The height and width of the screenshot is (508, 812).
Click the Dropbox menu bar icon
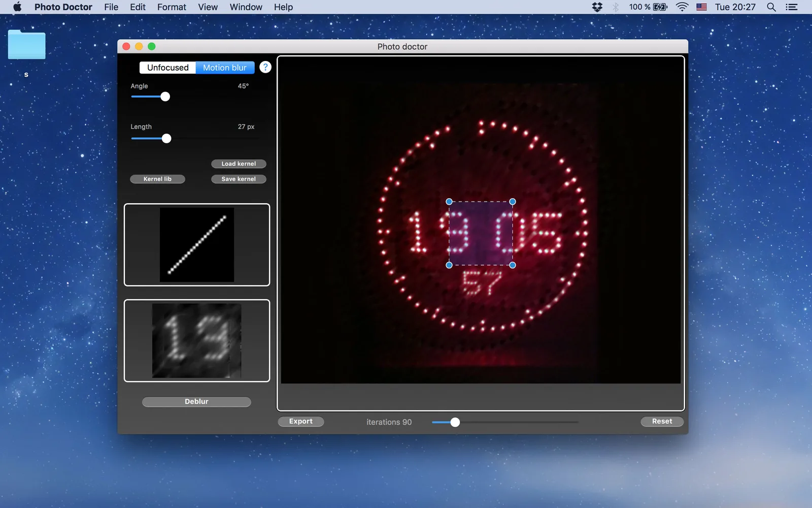[x=597, y=7]
